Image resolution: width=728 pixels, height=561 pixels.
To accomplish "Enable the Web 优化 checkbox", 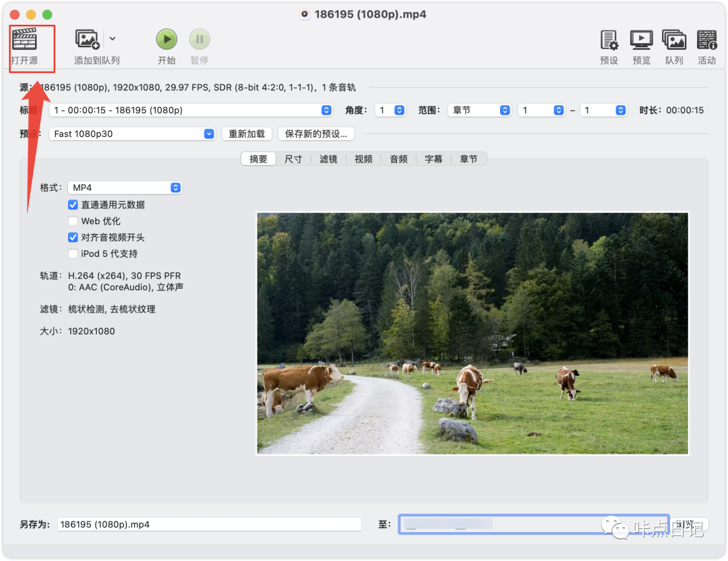I will 73,220.
